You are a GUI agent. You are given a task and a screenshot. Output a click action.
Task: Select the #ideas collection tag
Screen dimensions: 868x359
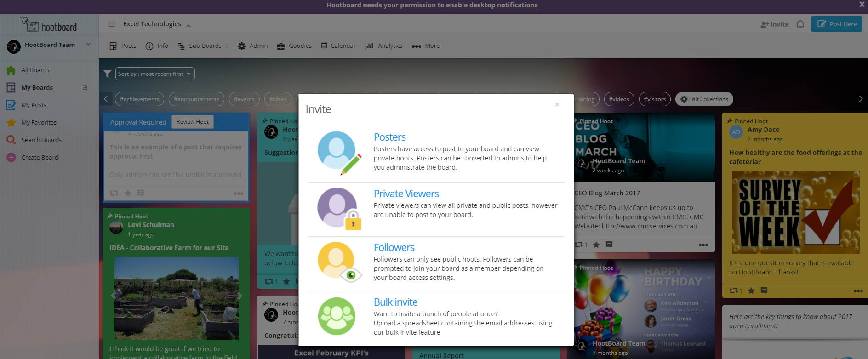tap(278, 99)
